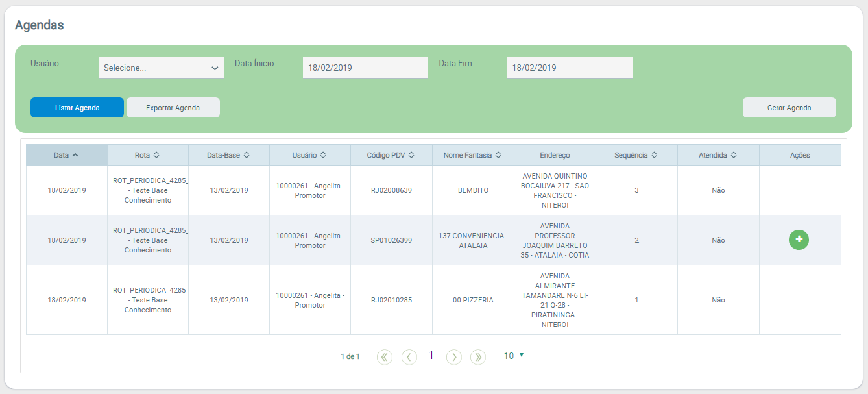Sort by Nome Fantasia column
This screenshot has height=394, width=868.
click(x=472, y=155)
